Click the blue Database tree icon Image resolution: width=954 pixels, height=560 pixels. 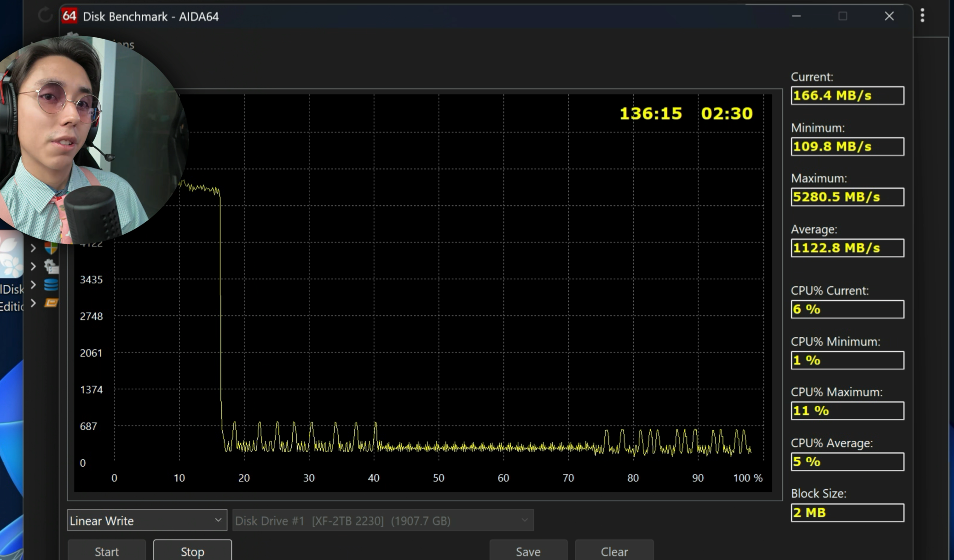[51, 285]
